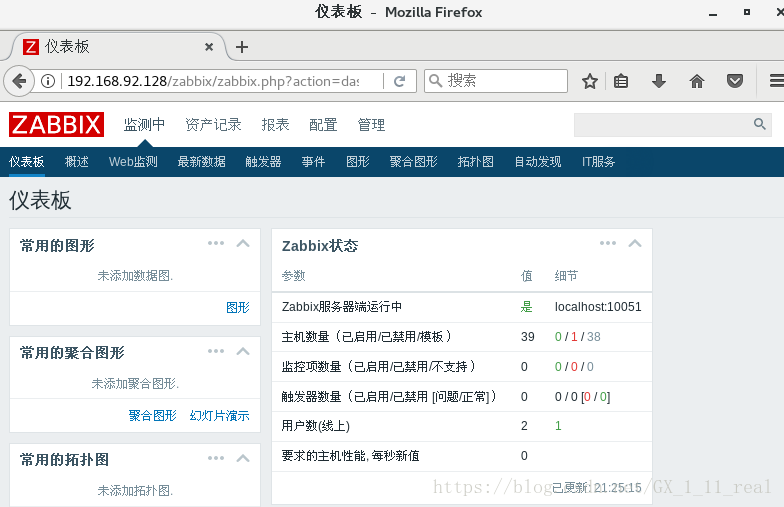The image size is (784, 507).
Task: Open the 事件 submenu
Action: [313, 162]
